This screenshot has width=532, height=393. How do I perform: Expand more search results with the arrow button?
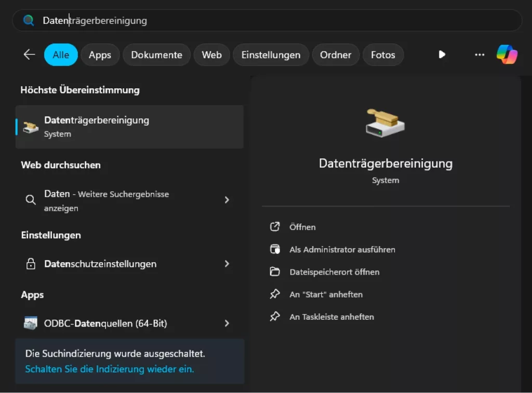tap(442, 55)
